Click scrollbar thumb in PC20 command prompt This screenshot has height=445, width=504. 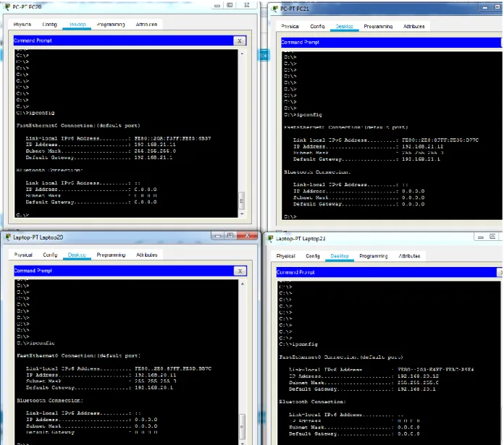[242, 200]
